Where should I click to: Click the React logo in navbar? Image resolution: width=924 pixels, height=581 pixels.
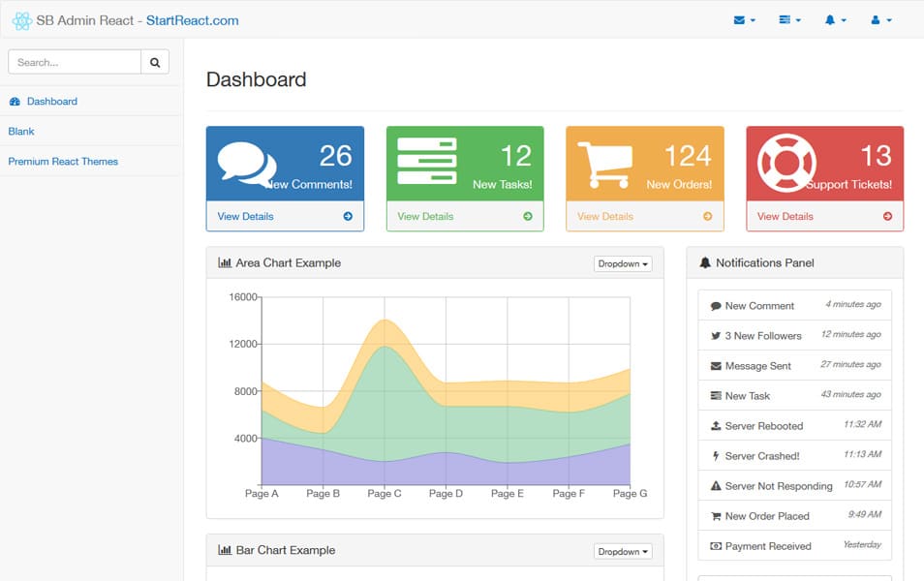[21, 20]
